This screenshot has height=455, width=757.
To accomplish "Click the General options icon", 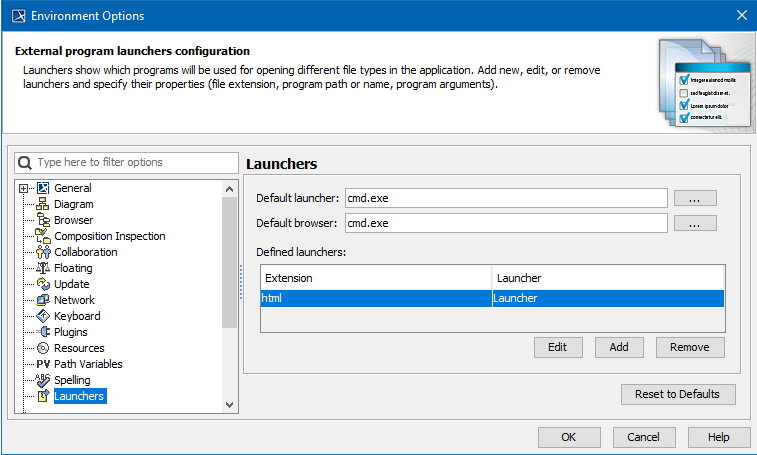I will click(x=43, y=188).
